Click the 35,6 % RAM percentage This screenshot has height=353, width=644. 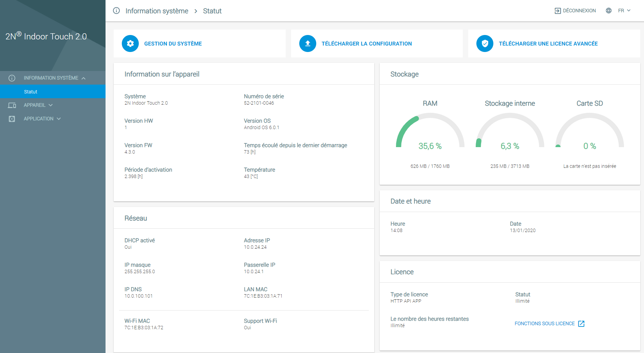[x=430, y=146]
